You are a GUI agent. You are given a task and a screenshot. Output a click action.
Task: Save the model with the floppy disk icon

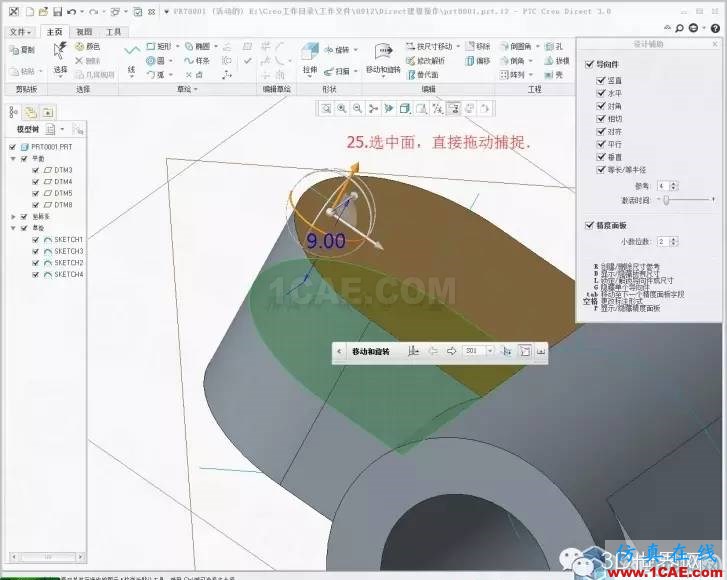[57, 12]
